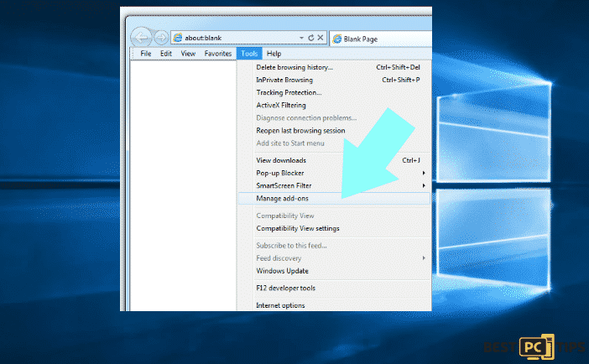The height and width of the screenshot is (364, 589).
Task: Toggle ActiveX Filtering
Action: click(x=334, y=105)
